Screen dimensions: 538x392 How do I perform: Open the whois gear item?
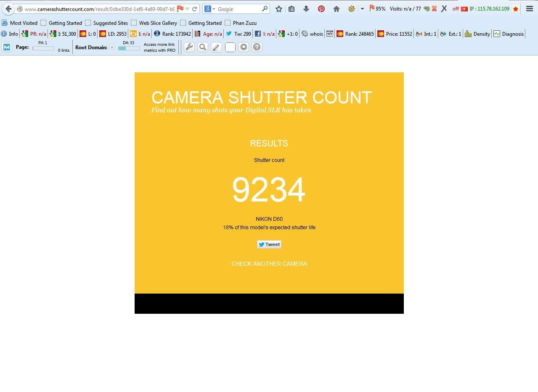pyautogui.click(x=312, y=34)
